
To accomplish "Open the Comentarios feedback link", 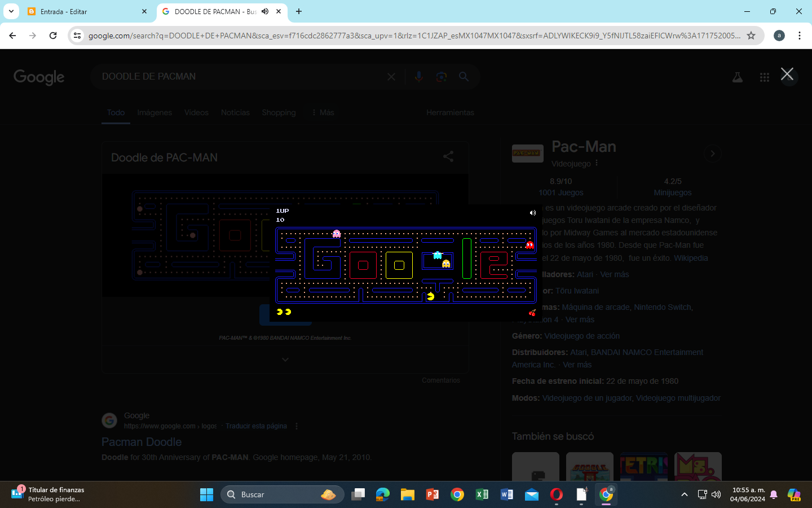I will (x=441, y=380).
